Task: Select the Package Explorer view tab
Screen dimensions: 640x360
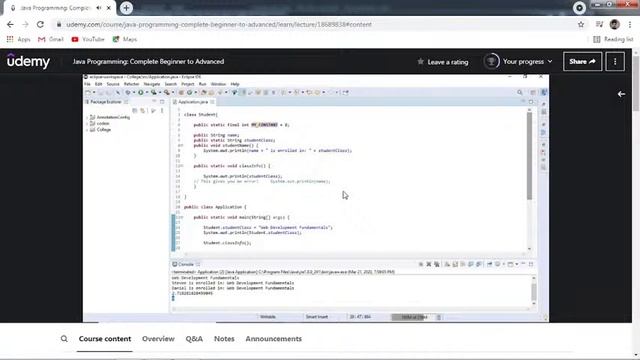Action: (x=106, y=102)
